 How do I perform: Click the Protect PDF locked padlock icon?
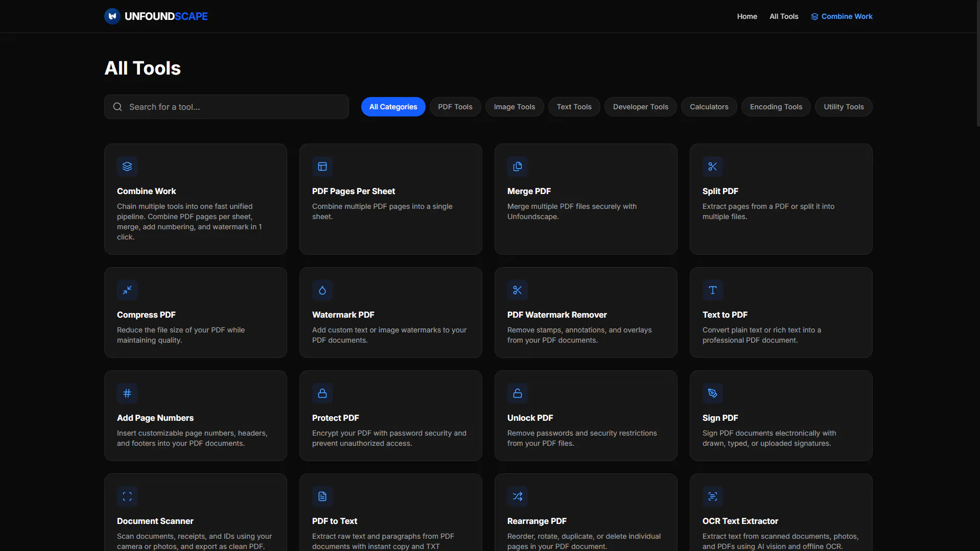(322, 393)
